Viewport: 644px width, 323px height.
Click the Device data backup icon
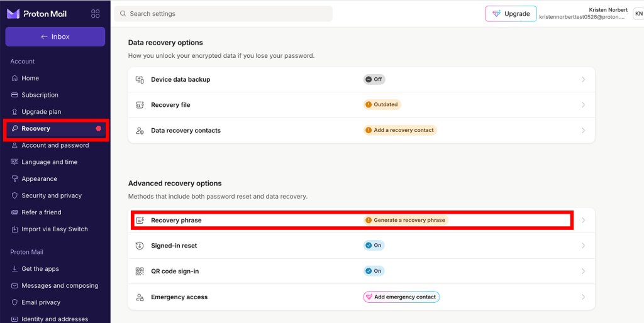(x=140, y=80)
